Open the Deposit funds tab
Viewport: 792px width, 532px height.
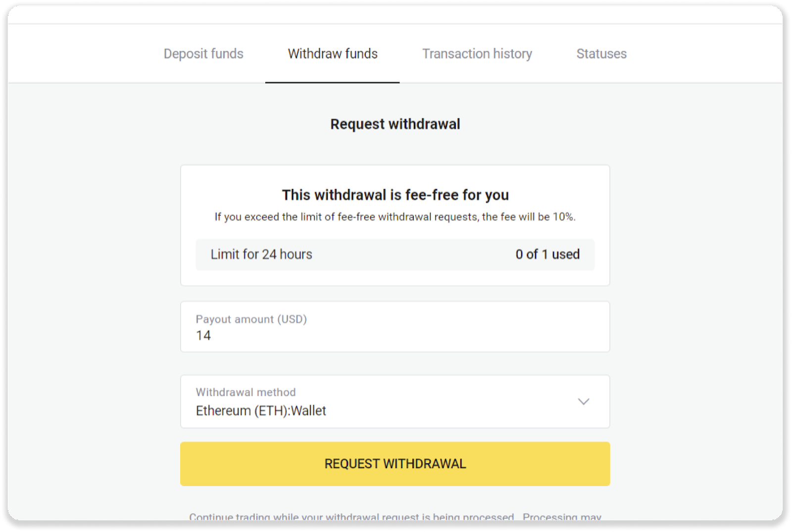coord(203,53)
